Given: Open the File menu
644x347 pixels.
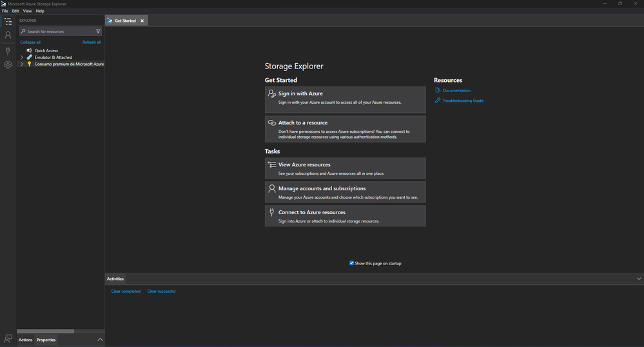Looking at the screenshot, I should 5,11.
